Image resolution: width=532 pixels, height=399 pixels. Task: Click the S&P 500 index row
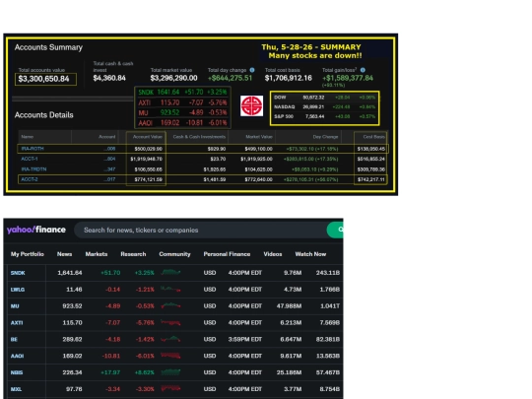coord(325,116)
